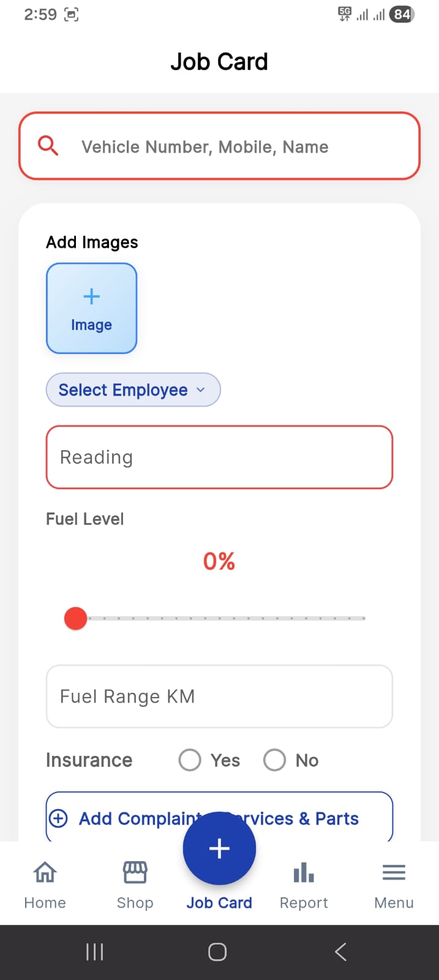Tap the plus Image upload tile

pyautogui.click(x=92, y=308)
